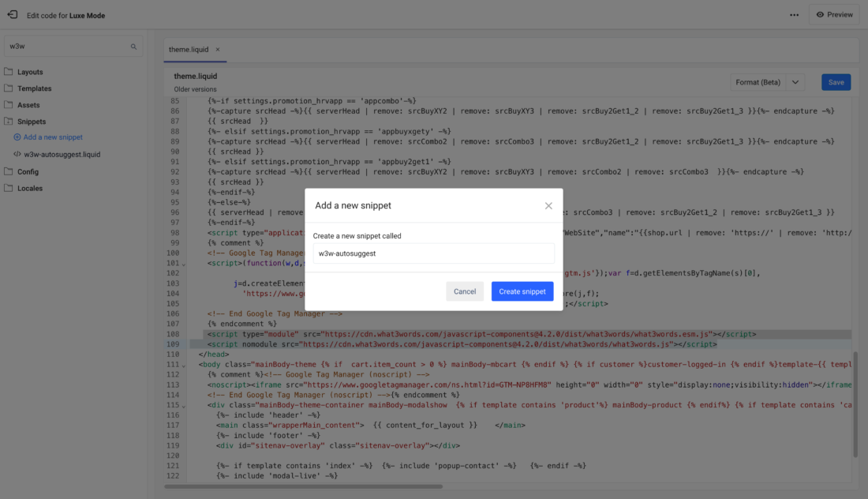
Task: Click the End Google Tag Manager comment, line 106
Action: (275, 314)
